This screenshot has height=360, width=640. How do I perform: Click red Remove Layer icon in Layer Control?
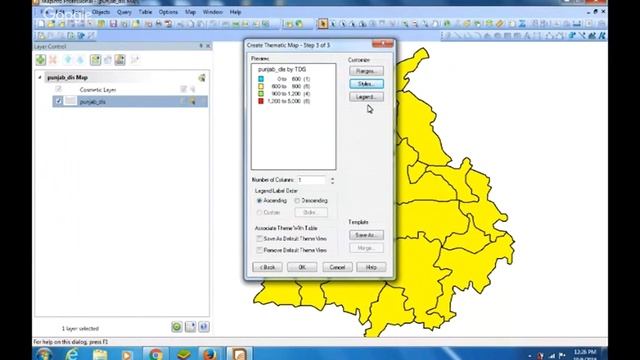pos(53,60)
